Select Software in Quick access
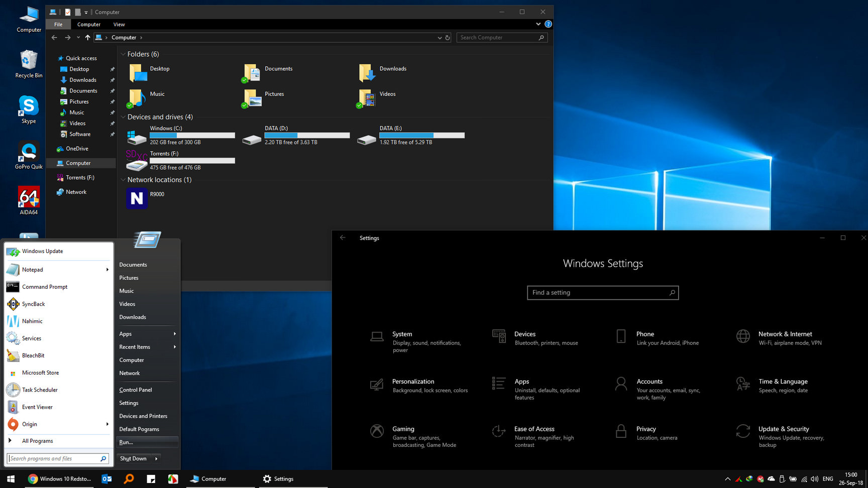This screenshot has width=868, height=488. click(x=80, y=134)
